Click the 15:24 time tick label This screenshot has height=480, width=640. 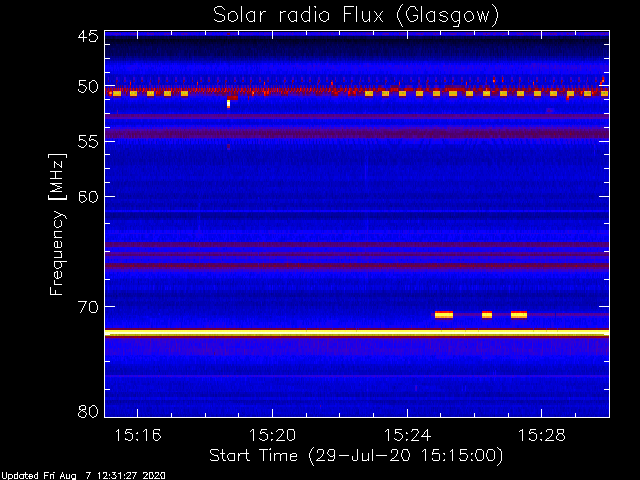click(x=407, y=436)
